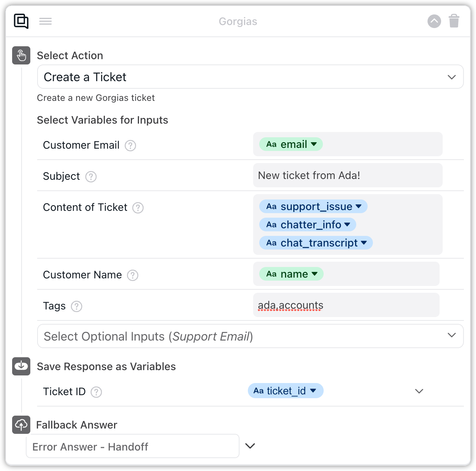Click the name variable pill

click(x=291, y=274)
